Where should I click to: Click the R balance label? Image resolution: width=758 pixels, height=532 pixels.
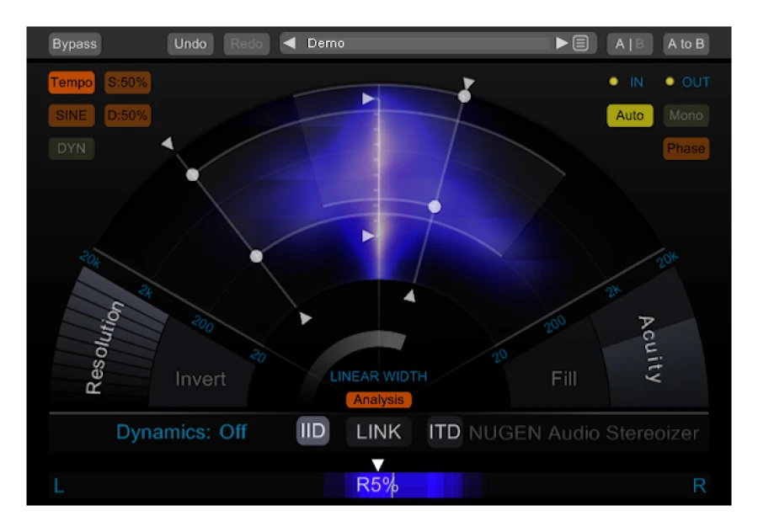click(699, 486)
